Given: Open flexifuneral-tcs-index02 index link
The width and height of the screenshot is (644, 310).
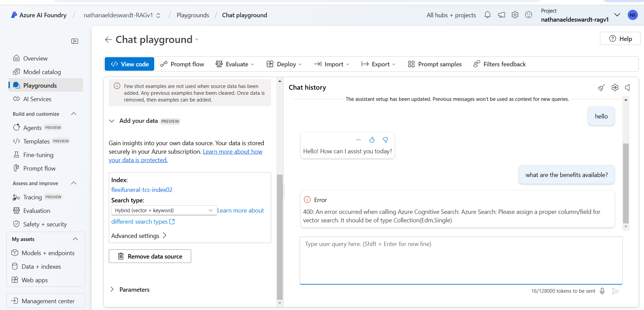Looking at the screenshot, I should (142, 190).
